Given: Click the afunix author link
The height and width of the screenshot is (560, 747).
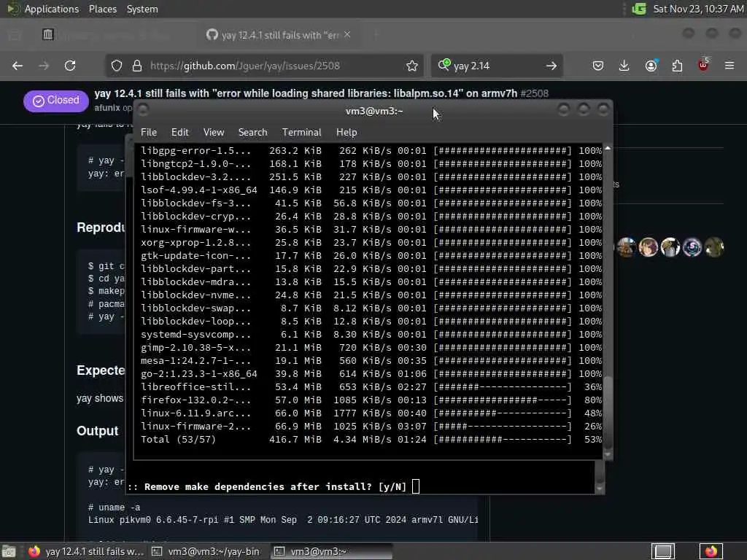Looking at the screenshot, I should 107,108.
